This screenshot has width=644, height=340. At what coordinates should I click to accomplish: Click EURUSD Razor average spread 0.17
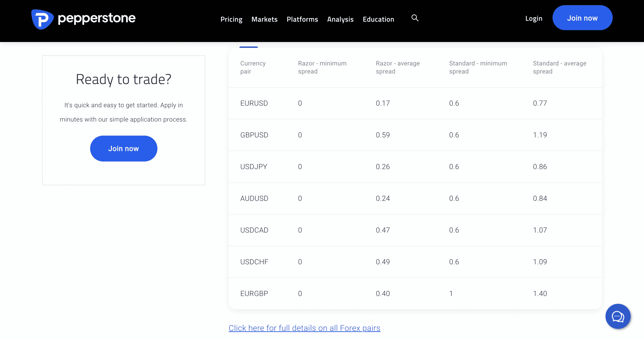[383, 103]
